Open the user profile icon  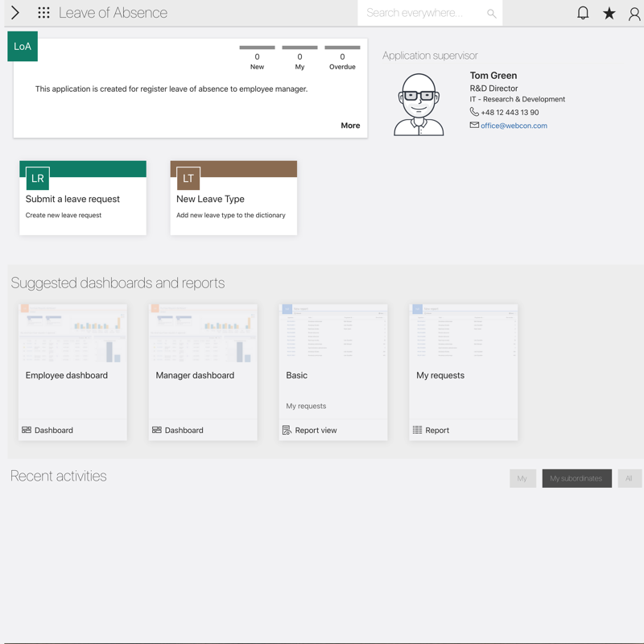tap(634, 14)
